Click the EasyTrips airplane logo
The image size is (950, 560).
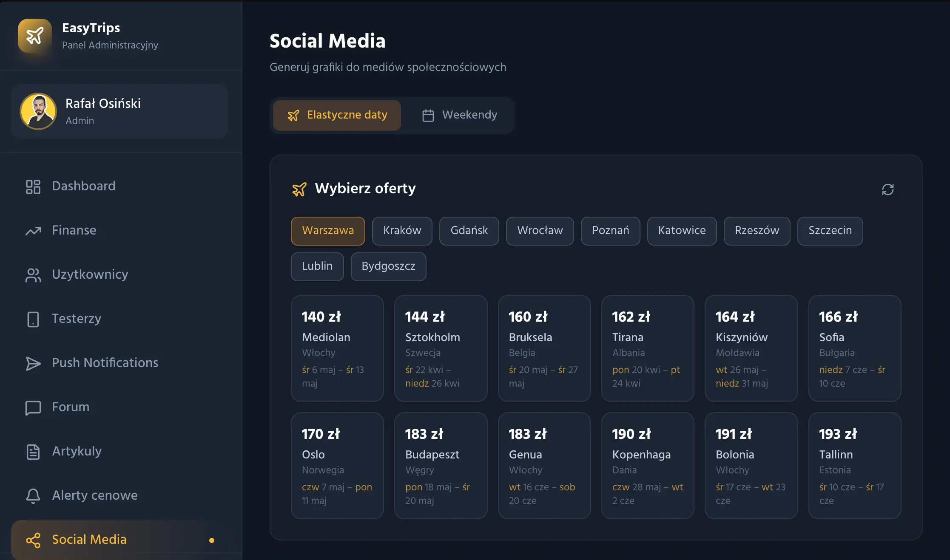pos(35,36)
